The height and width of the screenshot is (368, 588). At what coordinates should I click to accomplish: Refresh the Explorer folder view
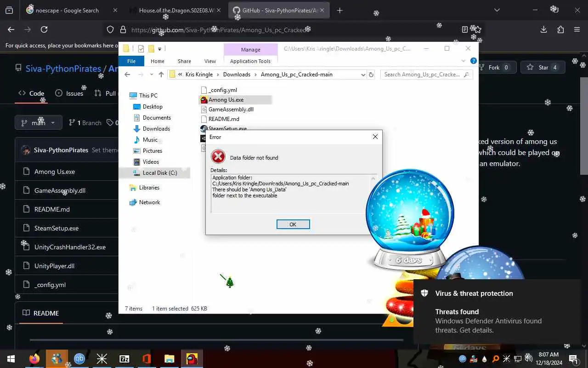371,75
